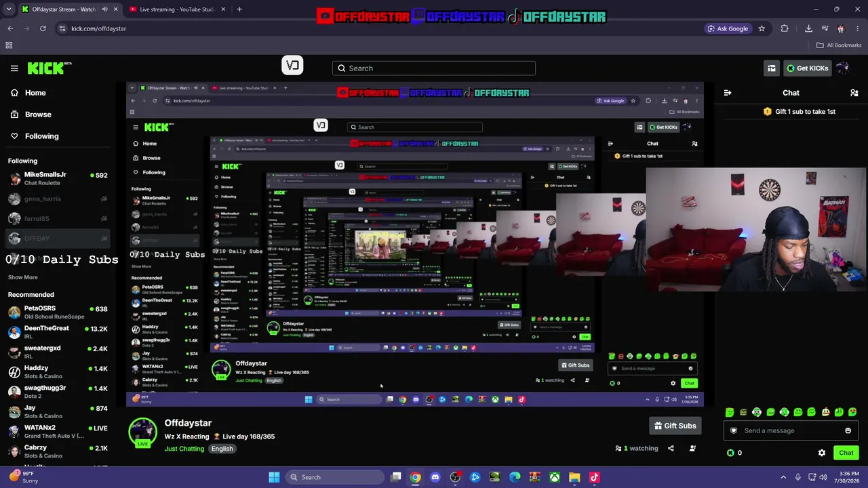Open the Kick user avatar menu
Screen dimensions: 868x488
842,68
